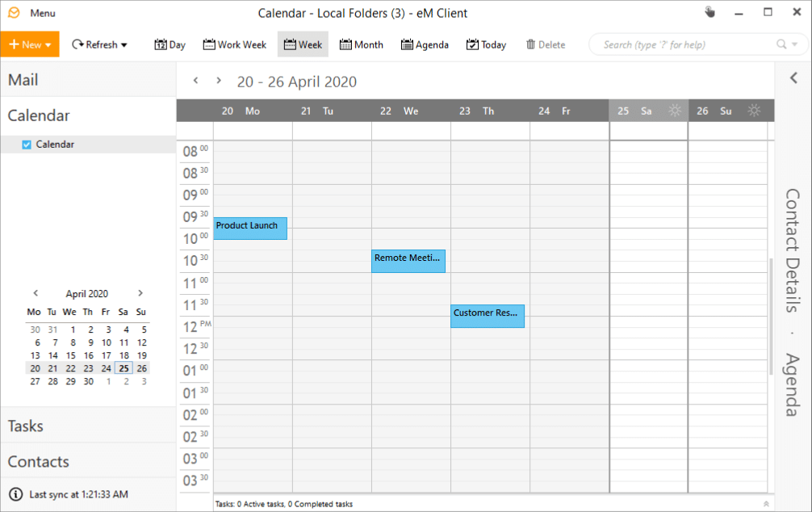This screenshot has width=812, height=512.
Task: Uncheck the Calendar checkbox
Action: pos(27,145)
